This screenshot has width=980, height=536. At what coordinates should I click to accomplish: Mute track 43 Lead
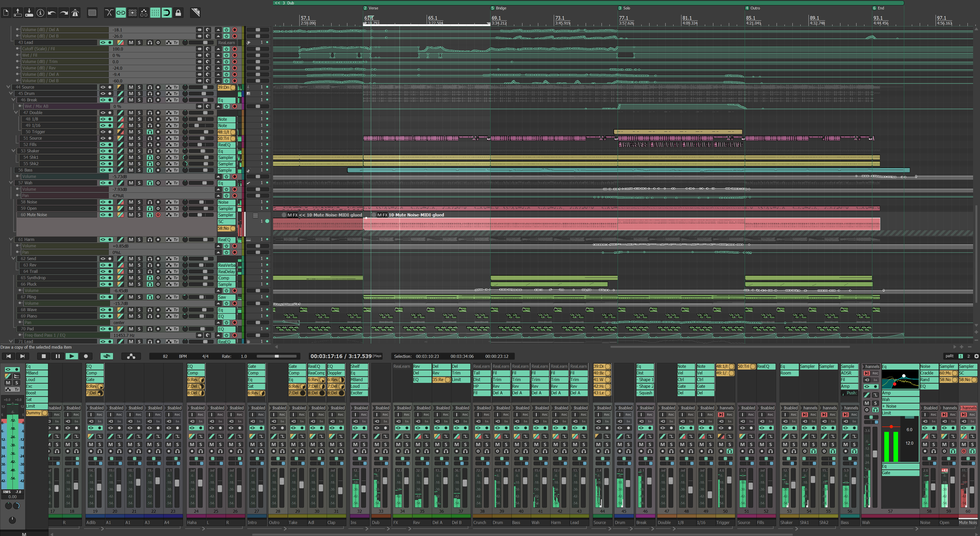click(131, 43)
